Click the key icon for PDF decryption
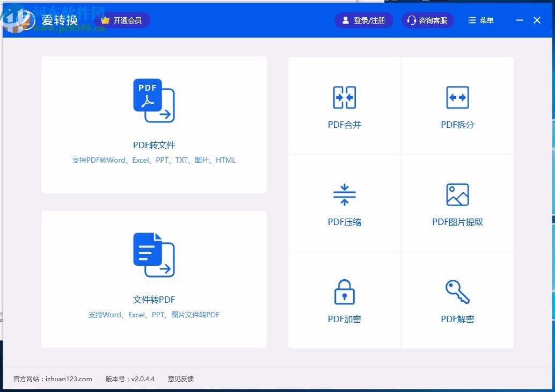555x392 pixels. click(x=457, y=292)
